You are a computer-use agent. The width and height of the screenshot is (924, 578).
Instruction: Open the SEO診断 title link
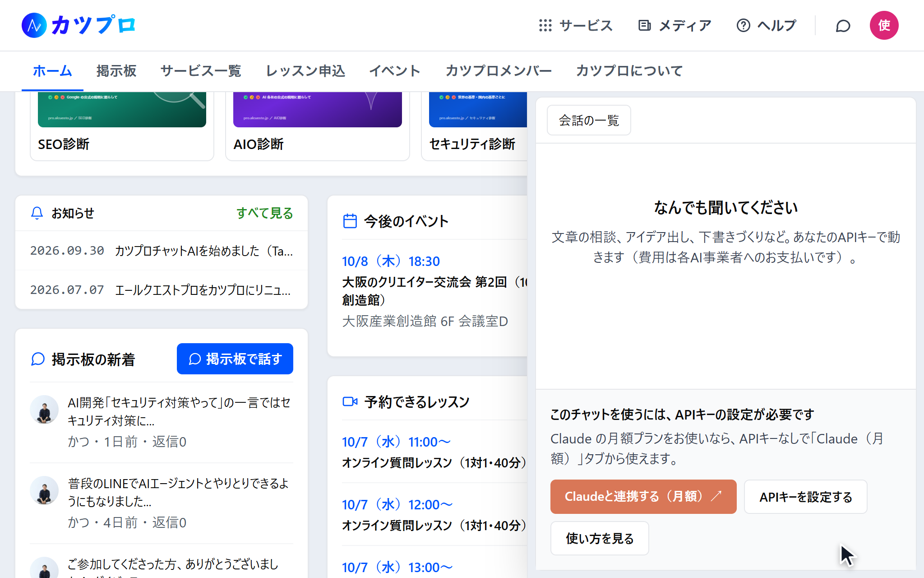(64, 144)
